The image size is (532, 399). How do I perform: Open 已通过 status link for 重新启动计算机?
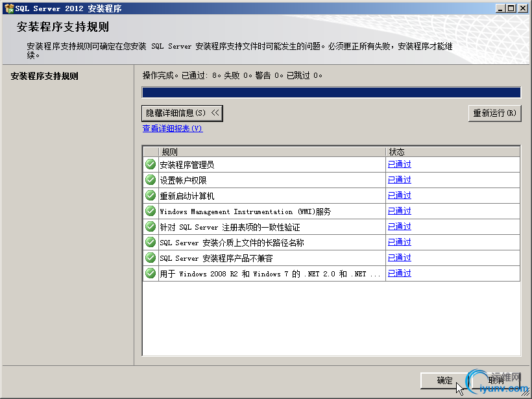(400, 195)
